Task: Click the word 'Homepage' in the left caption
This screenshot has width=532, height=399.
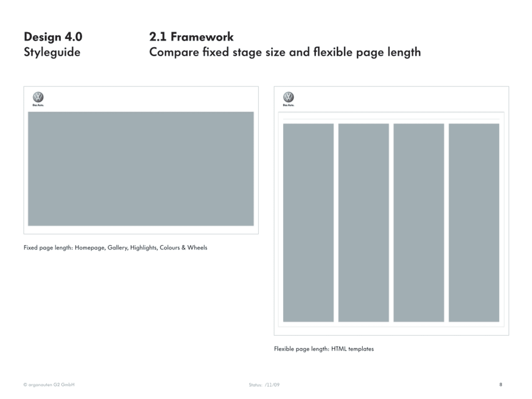Action: coord(90,248)
